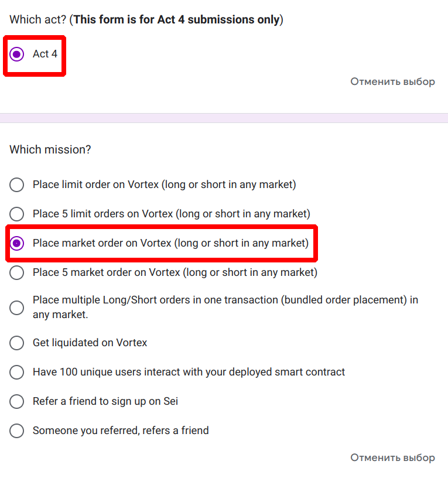Screen dimensions: 448x478
Task: Click the 'Which mission?' question heading
Action: (x=50, y=149)
